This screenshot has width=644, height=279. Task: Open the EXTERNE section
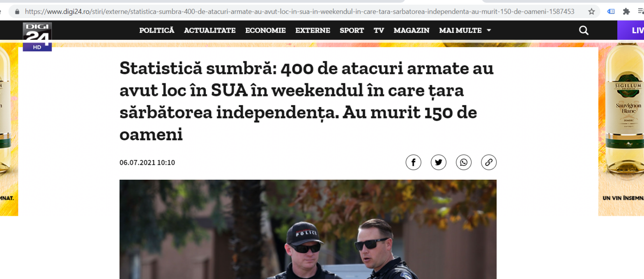click(x=313, y=30)
